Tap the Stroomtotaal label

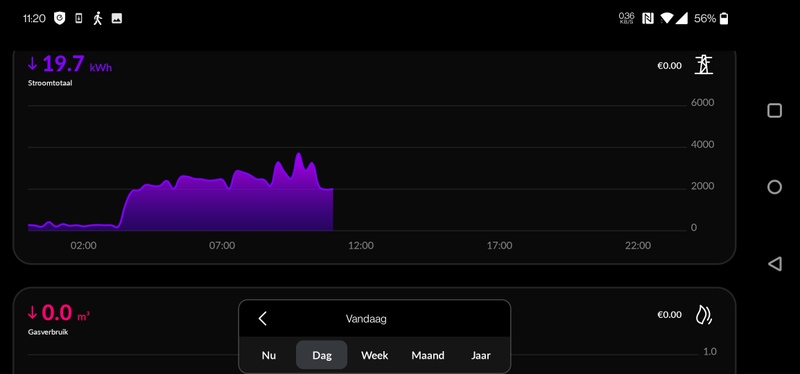pyautogui.click(x=50, y=83)
